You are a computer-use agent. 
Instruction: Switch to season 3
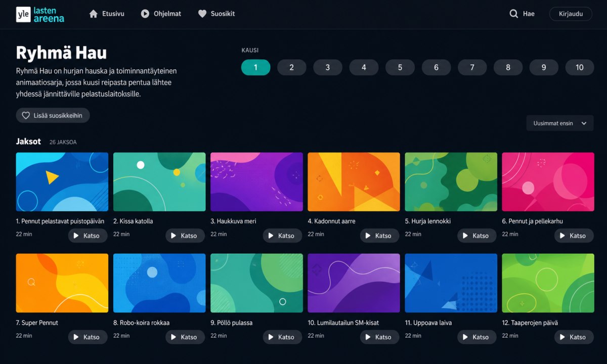328,67
